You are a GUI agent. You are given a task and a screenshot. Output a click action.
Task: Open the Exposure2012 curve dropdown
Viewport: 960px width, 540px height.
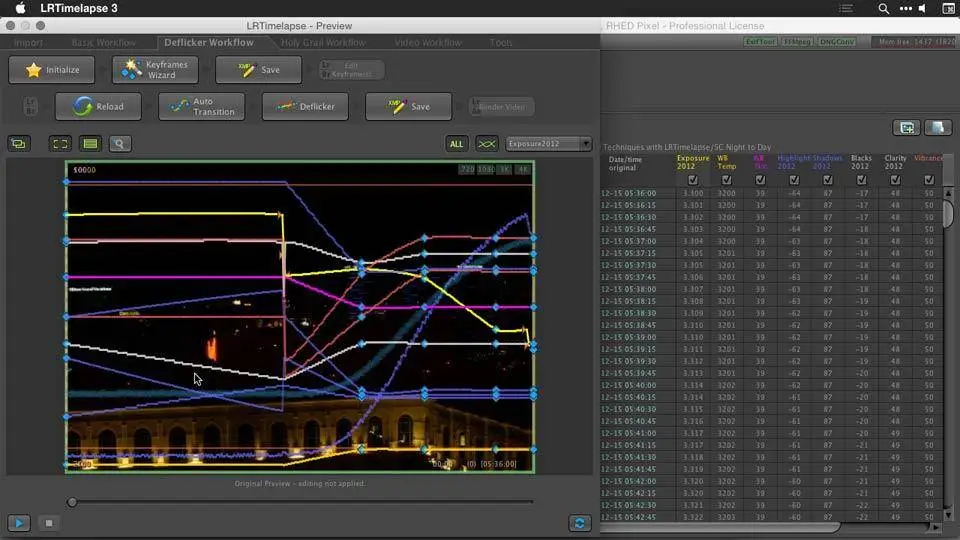pyautogui.click(x=548, y=144)
